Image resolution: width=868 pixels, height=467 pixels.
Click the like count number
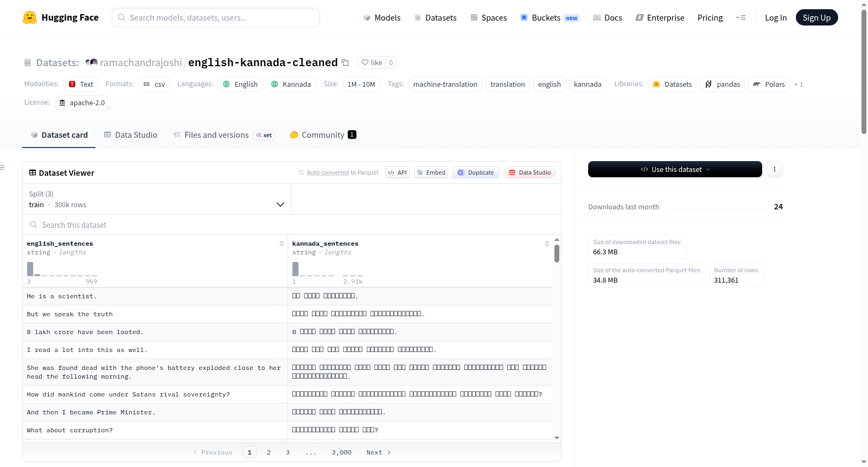(x=391, y=62)
